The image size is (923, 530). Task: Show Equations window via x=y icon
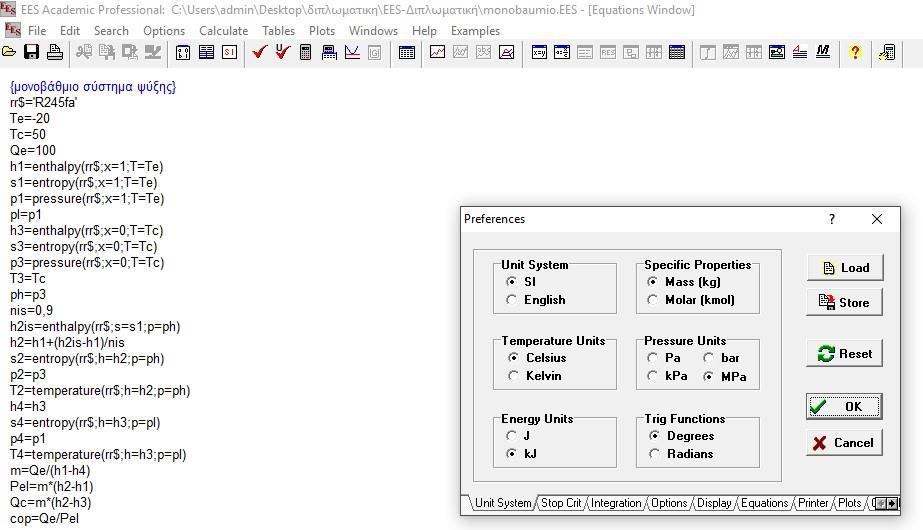coord(539,52)
